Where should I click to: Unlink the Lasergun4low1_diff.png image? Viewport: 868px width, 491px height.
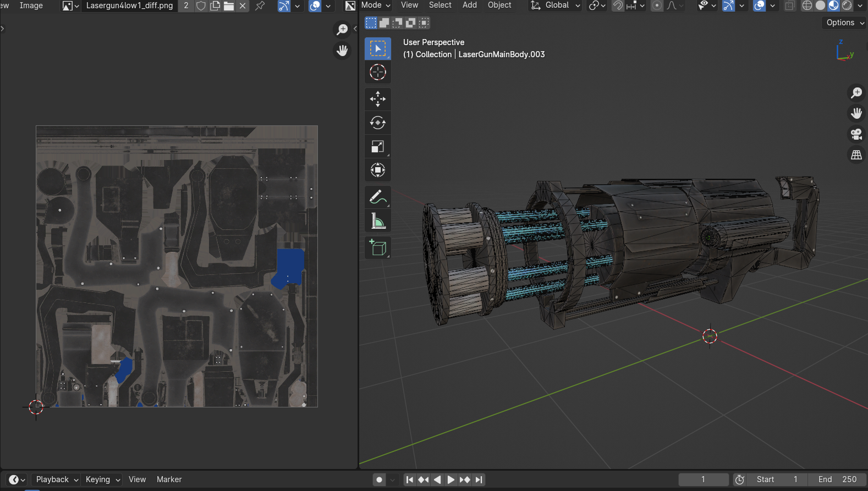[243, 5]
